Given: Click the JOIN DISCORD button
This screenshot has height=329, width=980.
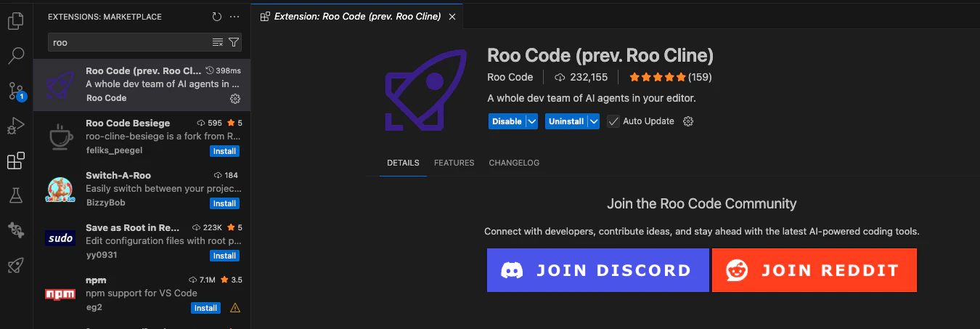Looking at the screenshot, I should point(597,270).
